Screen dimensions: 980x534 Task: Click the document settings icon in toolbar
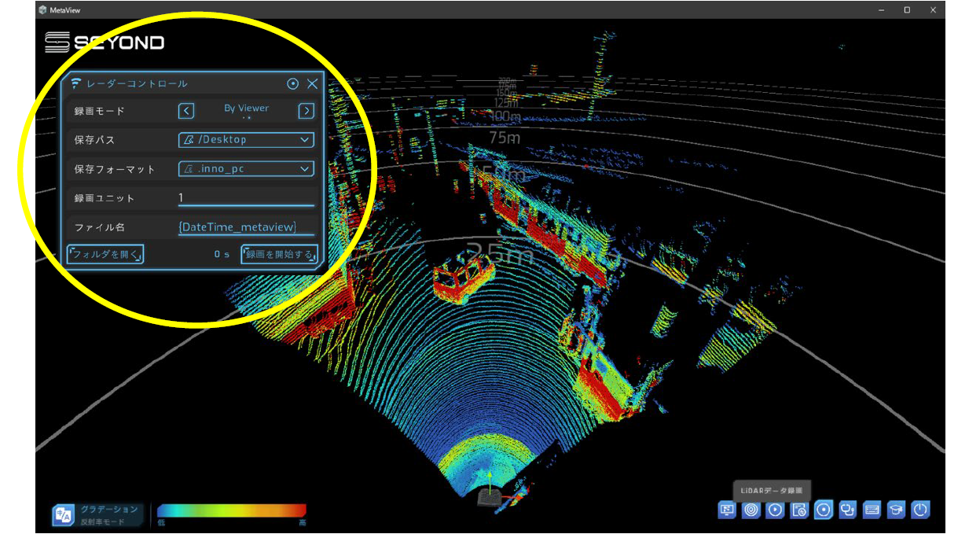pyautogui.click(x=799, y=510)
